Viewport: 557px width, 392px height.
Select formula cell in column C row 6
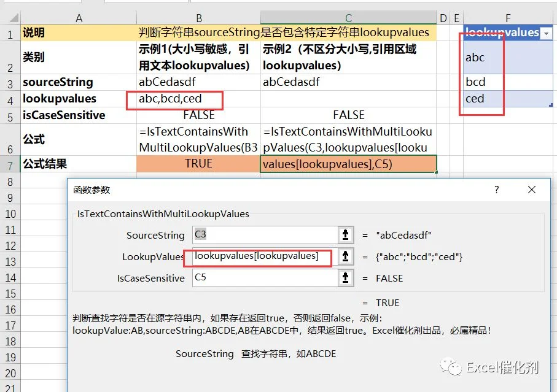(x=348, y=139)
